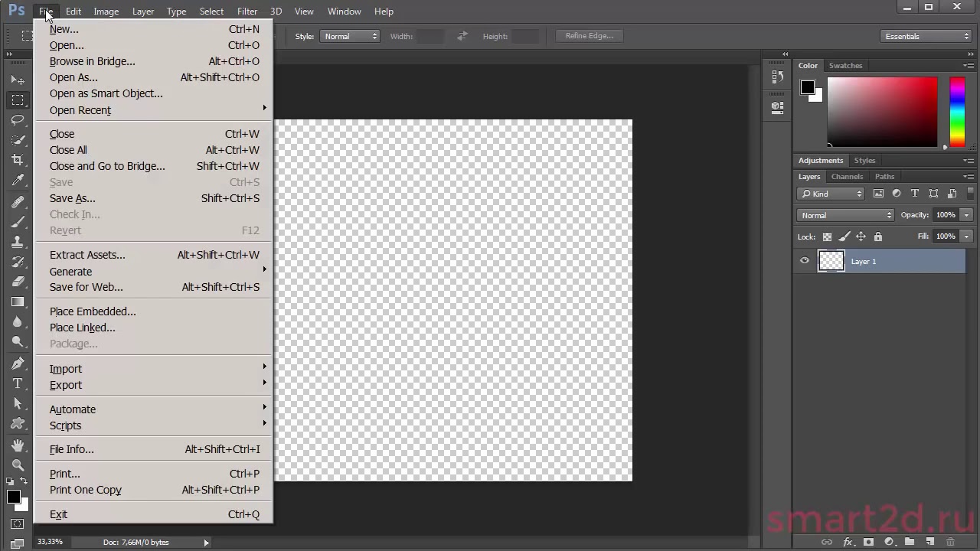Screen dimensions: 980x551
Task: Open the History panel icon
Action: coord(777,77)
